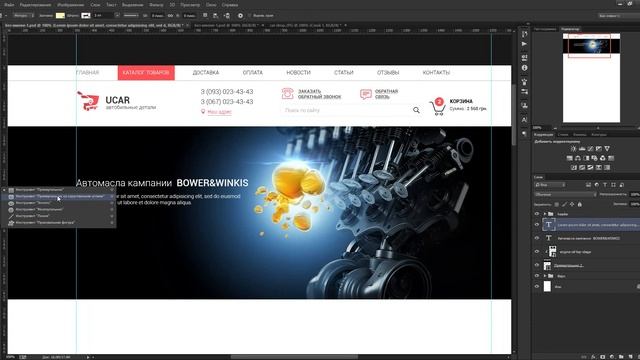Open the Изображение menu
Screen dimensions: 640x360
pyautogui.click(x=71, y=5)
